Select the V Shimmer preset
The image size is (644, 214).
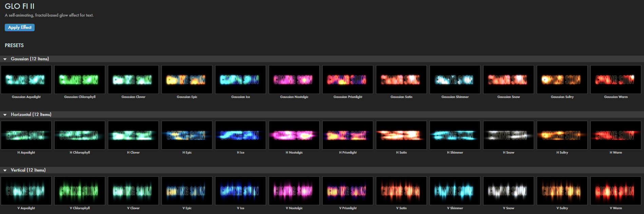(x=455, y=191)
